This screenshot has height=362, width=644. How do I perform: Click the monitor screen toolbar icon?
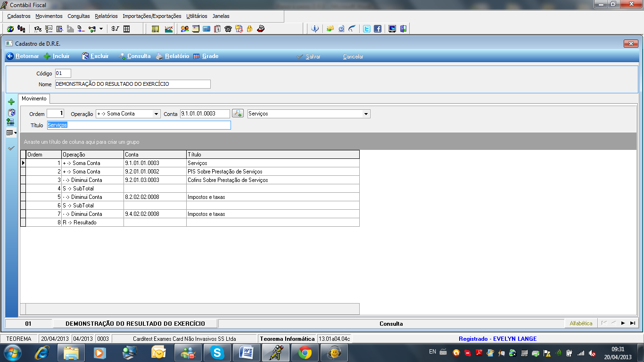(392, 29)
